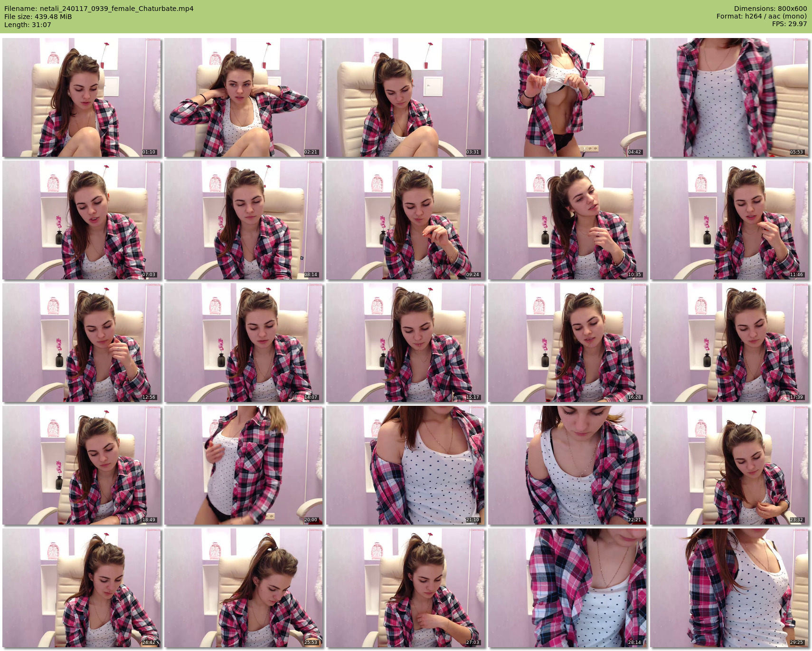Click the Dimensions 800x600 label

point(770,9)
